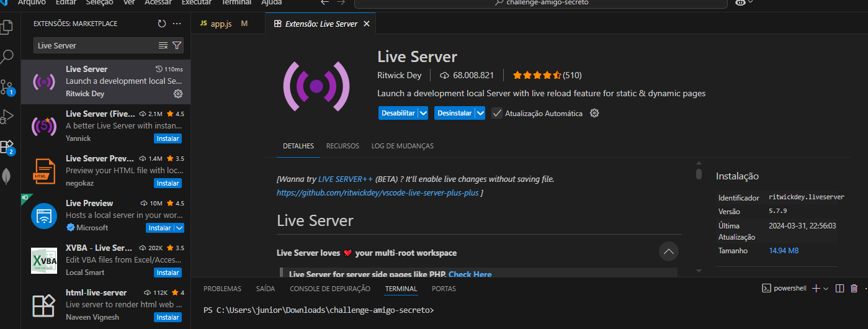Open the LIVE SERVER++ link
This screenshot has height=329, width=868.
click(x=346, y=179)
